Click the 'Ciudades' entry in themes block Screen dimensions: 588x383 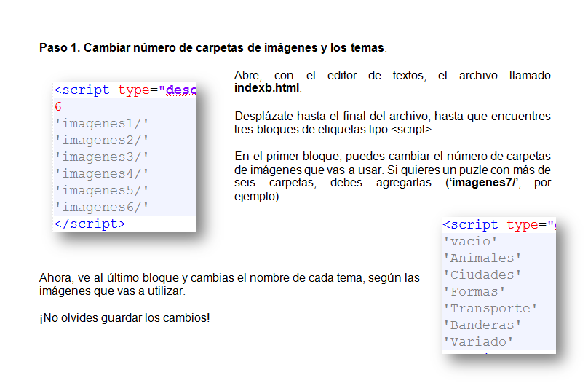pyautogui.click(x=482, y=275)
